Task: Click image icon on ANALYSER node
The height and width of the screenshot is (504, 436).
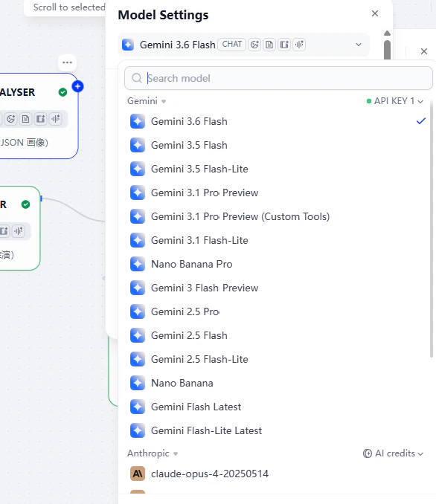Action: (x=40, y=119)
